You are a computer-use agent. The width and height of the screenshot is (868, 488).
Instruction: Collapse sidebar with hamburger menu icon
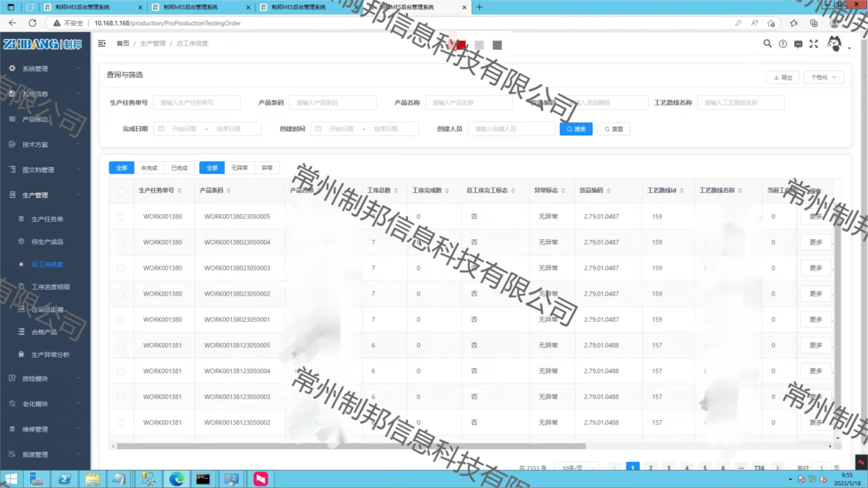tap(102, 44)
